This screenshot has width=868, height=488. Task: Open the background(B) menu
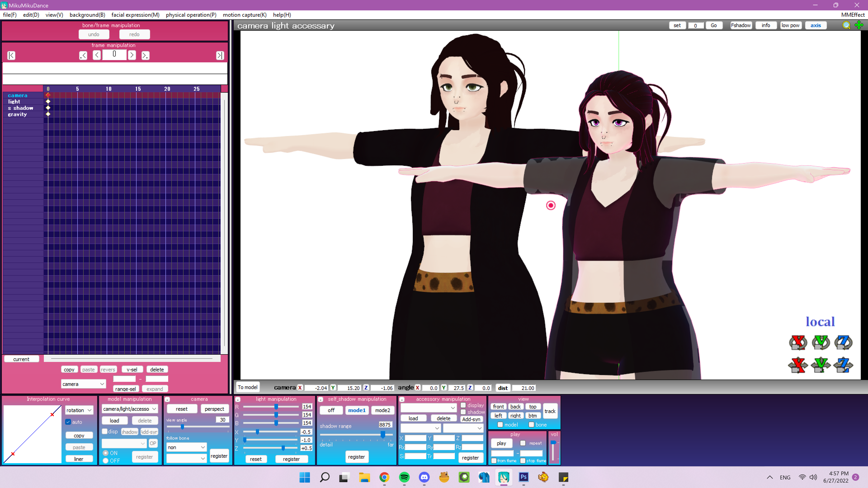(87, 15)
